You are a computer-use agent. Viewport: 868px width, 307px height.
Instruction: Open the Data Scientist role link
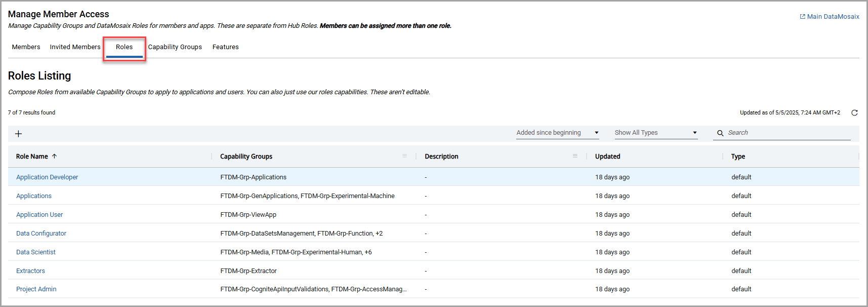[36, 252]
